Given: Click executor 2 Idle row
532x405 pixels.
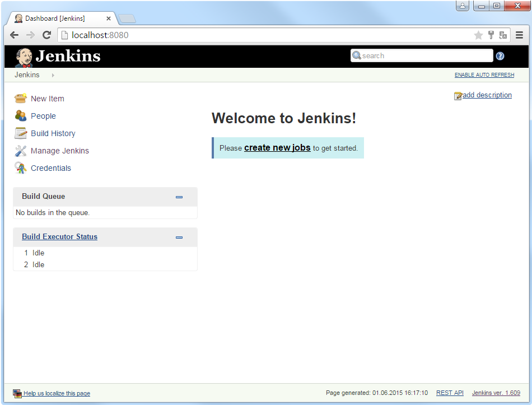Looking at the screenshot, I should pos(105,265).
